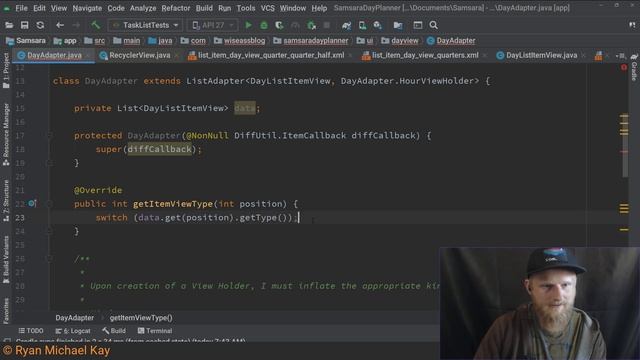Close the DayListItemView.java tab
640x360 pixels.
point(583,56)
